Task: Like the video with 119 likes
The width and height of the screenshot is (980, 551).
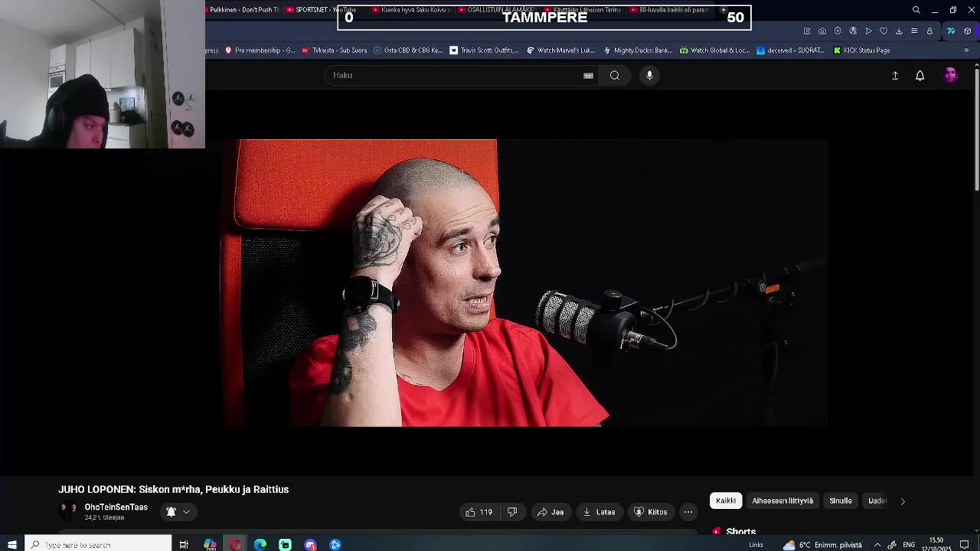Action: point(479,512)
